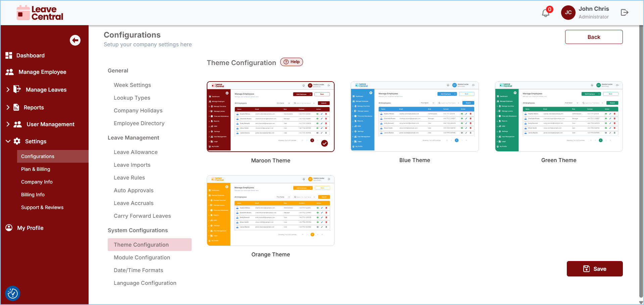Select the Blue Theme preview

tap(414, 116)
